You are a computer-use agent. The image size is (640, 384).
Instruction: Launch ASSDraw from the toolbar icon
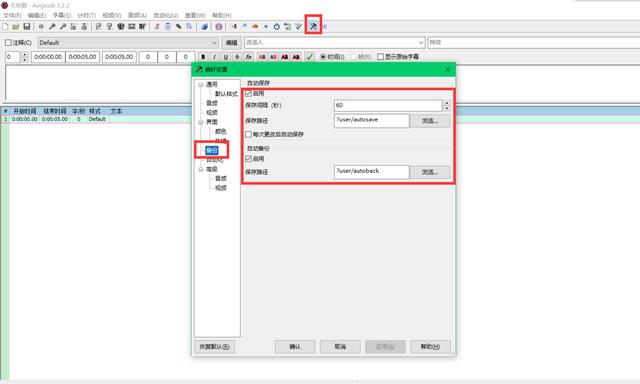pyautogui.click(x=219, y=27)
